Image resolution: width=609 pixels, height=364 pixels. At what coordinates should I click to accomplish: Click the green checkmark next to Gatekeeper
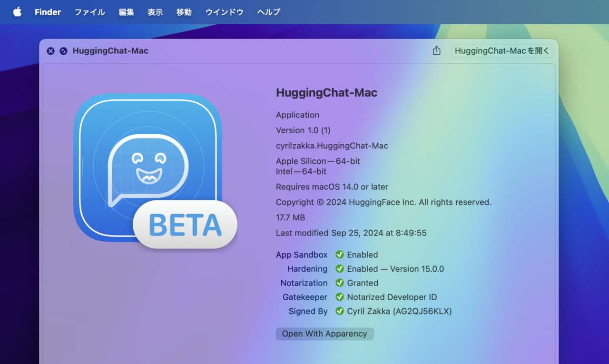pyautogui.click(x=339, y=297)
